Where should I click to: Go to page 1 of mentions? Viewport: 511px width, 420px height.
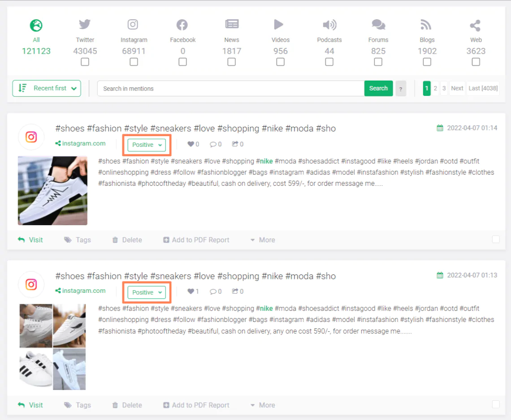(427, 88)
